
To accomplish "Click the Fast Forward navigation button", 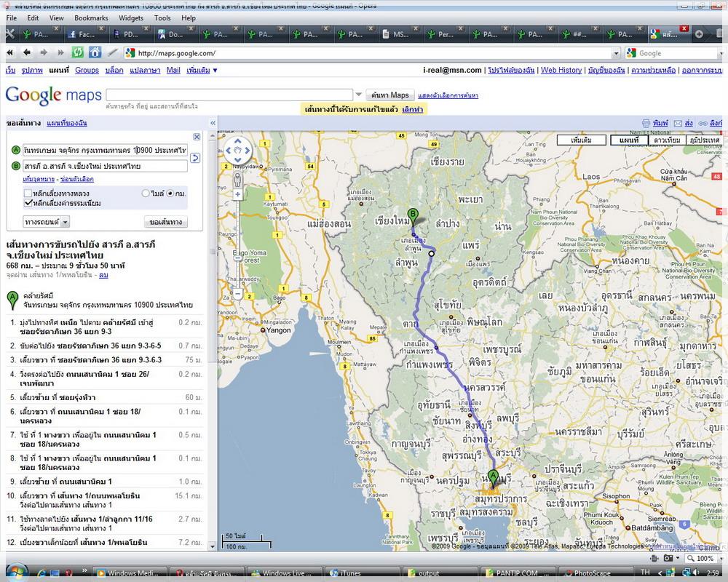I will [x=60, y=53].
